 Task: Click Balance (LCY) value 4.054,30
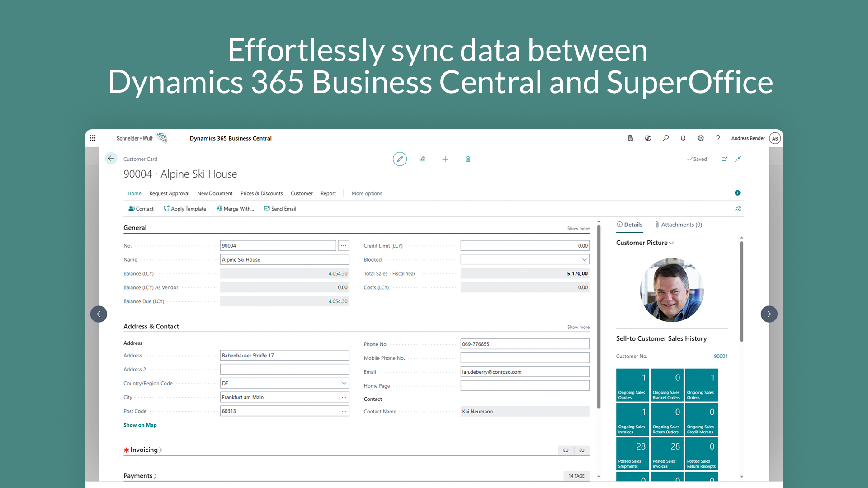click(338, 273)
